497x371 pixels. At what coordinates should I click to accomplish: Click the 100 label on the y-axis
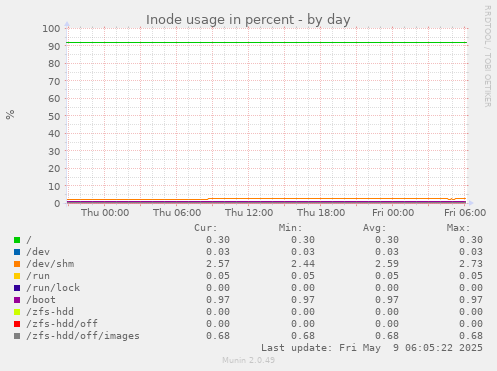coord(51,29)
